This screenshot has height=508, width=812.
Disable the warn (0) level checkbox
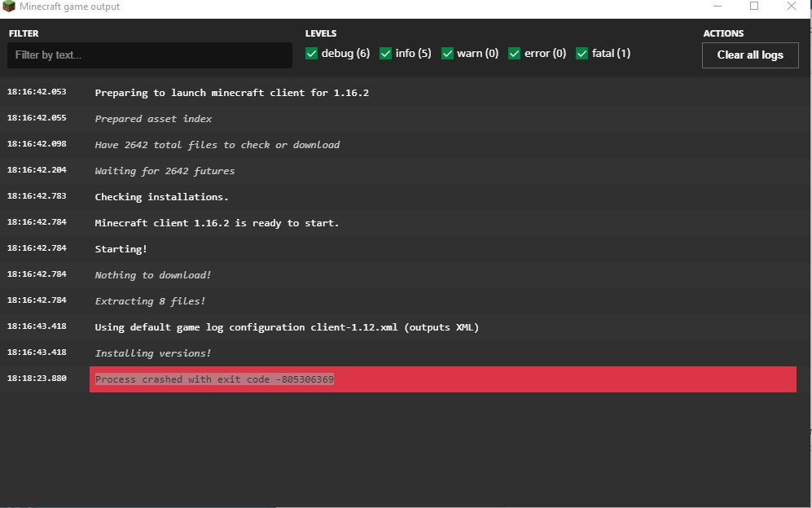(447, 54)
